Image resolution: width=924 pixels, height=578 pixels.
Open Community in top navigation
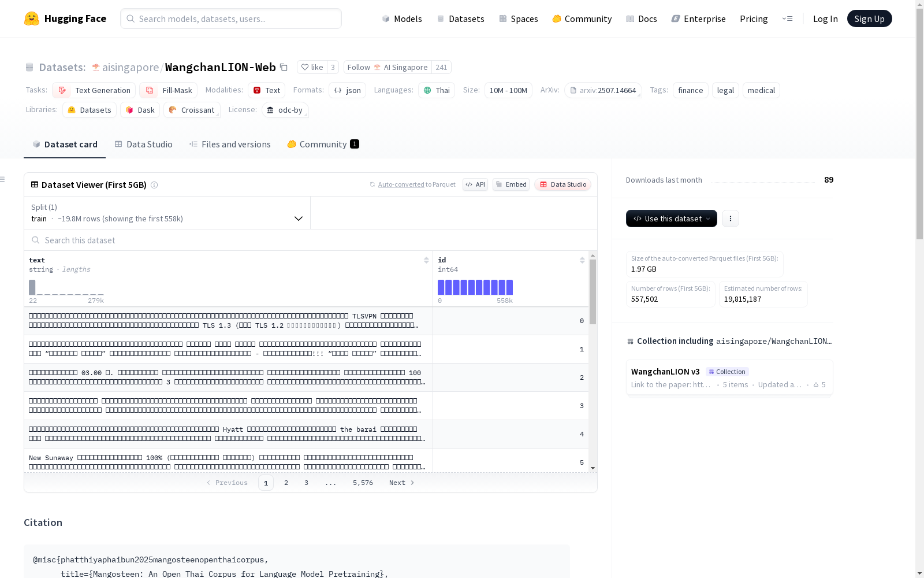coord(582,18)
